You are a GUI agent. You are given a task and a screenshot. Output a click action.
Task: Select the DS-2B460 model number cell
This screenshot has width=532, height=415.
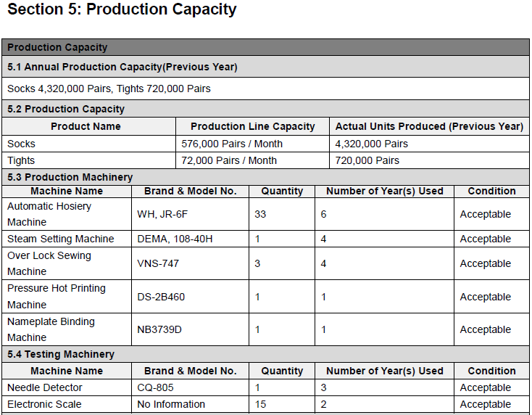[x=161, y=297]
